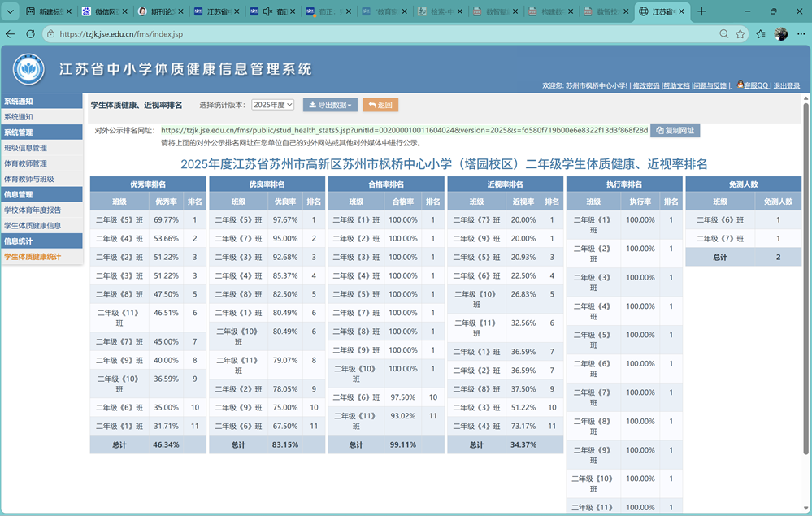This screenshot has width=812, height=516.
Task: Bookmark this page with star icon
Action: pos(740,34)
